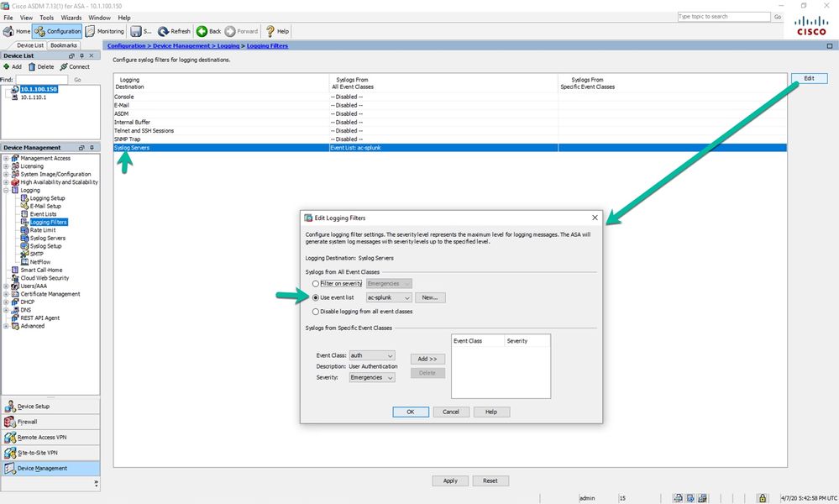Select the Use event list option

[316, 297]
